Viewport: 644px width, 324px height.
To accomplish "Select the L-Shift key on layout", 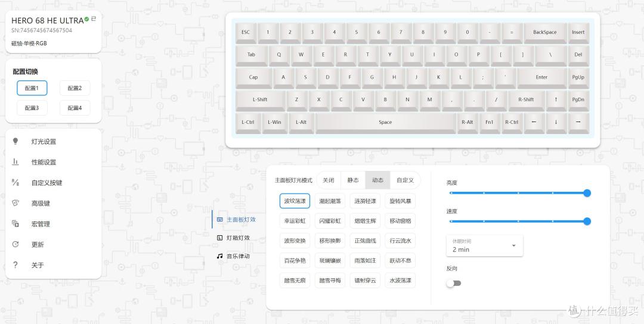I will tap(260, 101).
